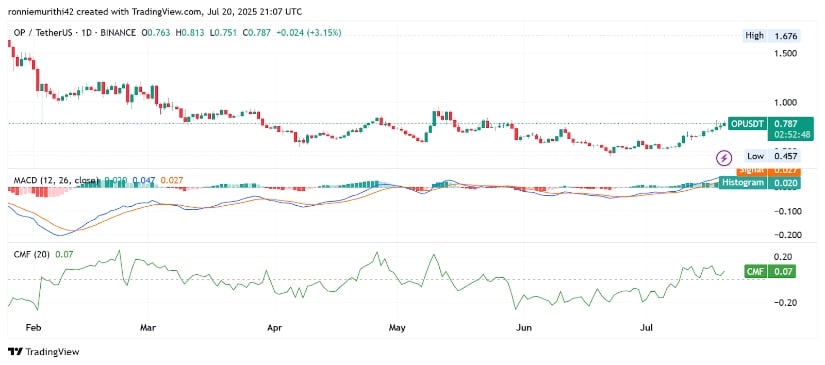Click the TradingView logo at the bottom
Screen dimensions: 825x365
[x=44, y=352]
